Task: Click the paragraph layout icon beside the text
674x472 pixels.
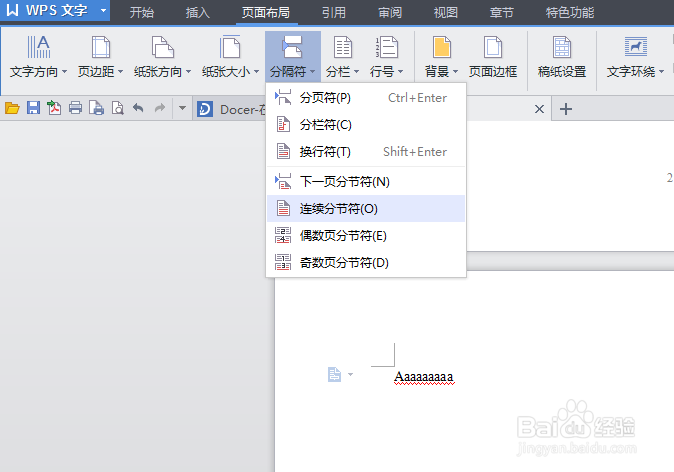Action: (334, 374)
